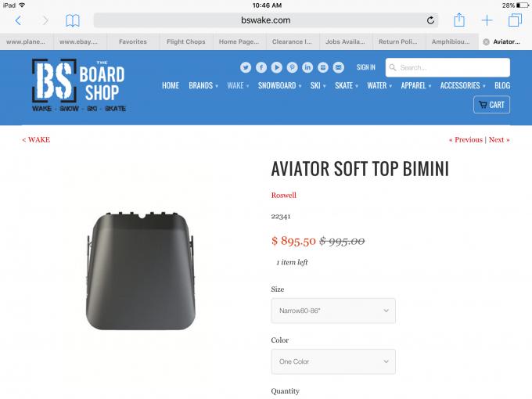This screenshot has height=399, width=532.
Task: Expand the SNOWBOARD navigation menu
Action: pyautogui.click(x=279, y=85)
